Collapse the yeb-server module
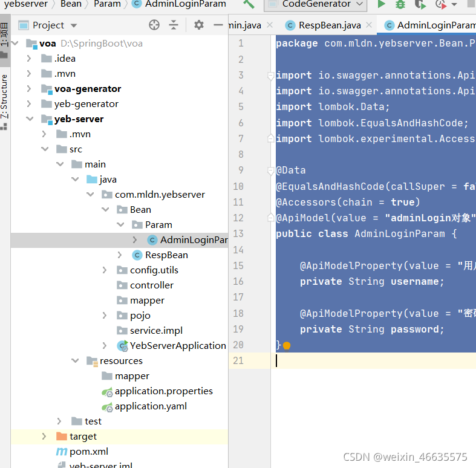476x468 pixels. coord(30,119)
